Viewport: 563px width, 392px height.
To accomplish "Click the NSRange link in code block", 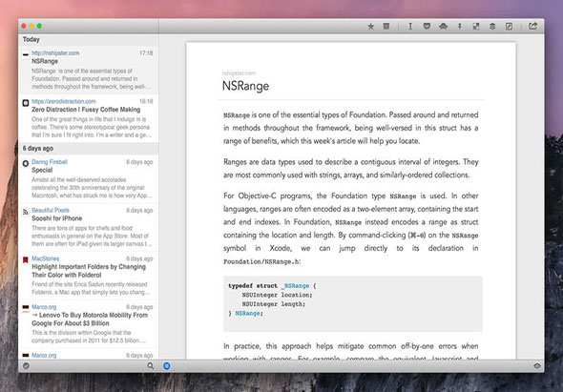I will (296, 286).
